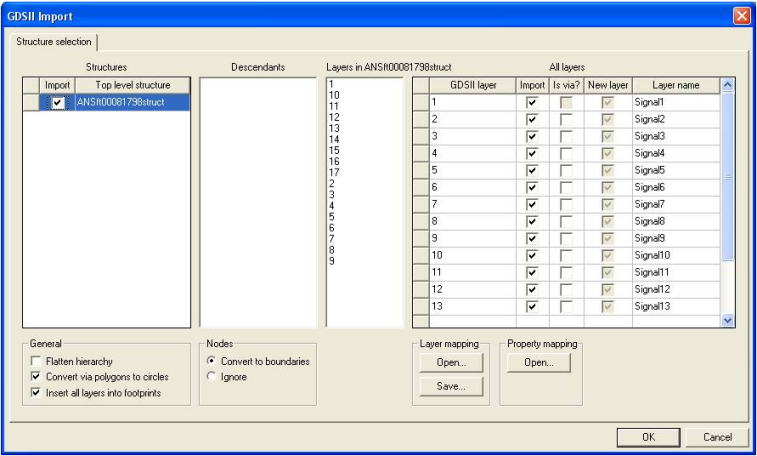This screenshot has width=757, height=456.
Task: Uncheck Import for GDSII layer 1
Action: point(532,102)
